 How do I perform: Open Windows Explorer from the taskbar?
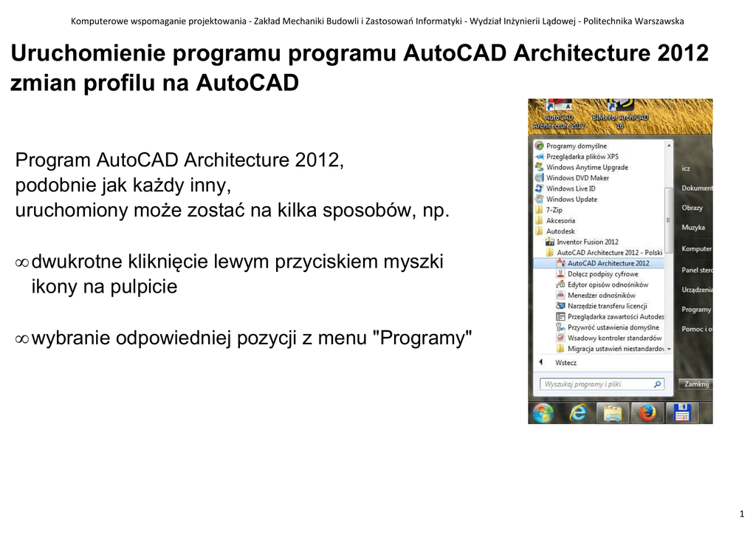click(613, 413)
